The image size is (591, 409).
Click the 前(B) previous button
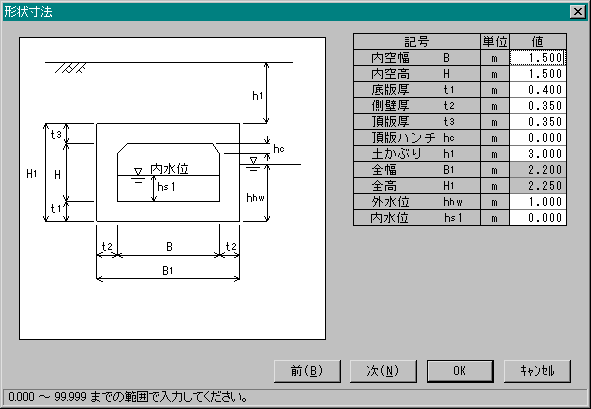[307, 371]
